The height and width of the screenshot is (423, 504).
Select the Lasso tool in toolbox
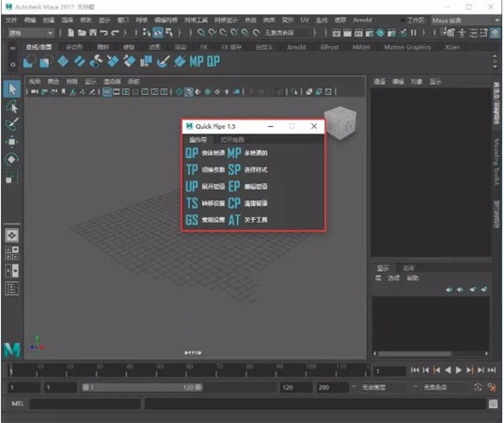point(12,107)
